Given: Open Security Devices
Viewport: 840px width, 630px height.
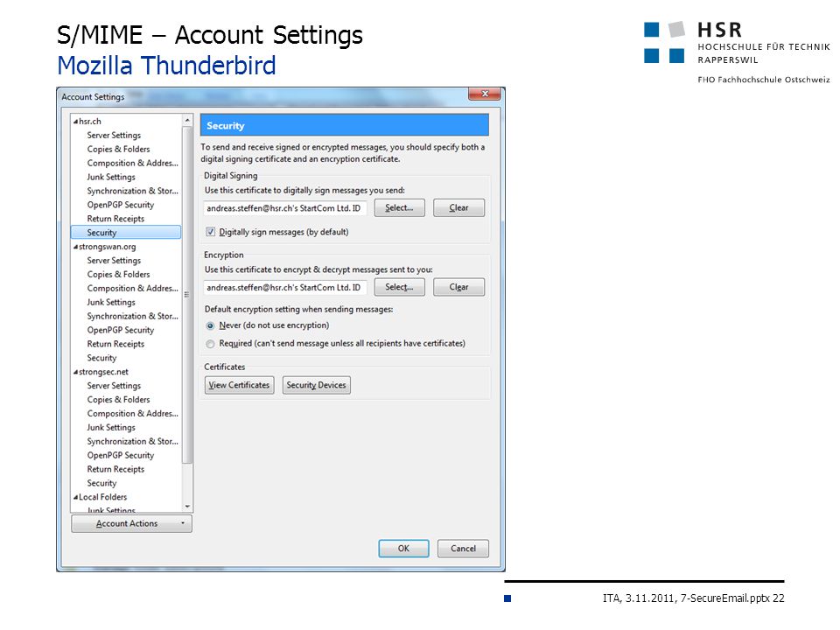Looking at the screenshot, I should pos(316,385).
